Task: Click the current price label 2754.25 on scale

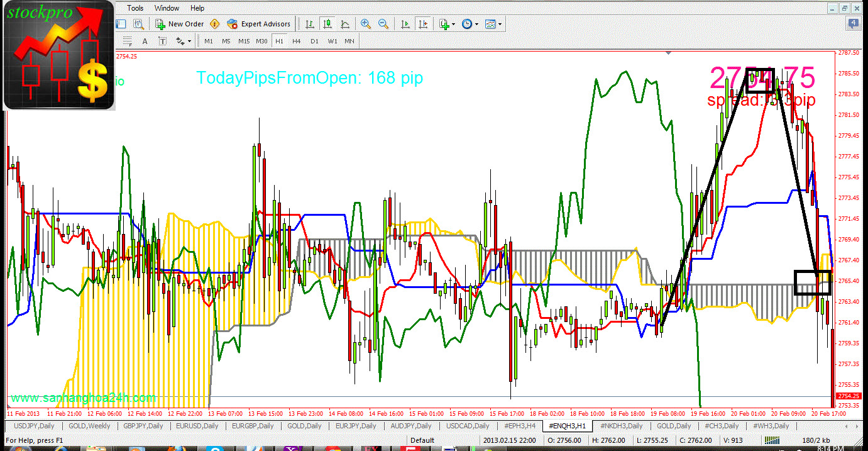Action: pyautogui.click(x=849, y=396)
